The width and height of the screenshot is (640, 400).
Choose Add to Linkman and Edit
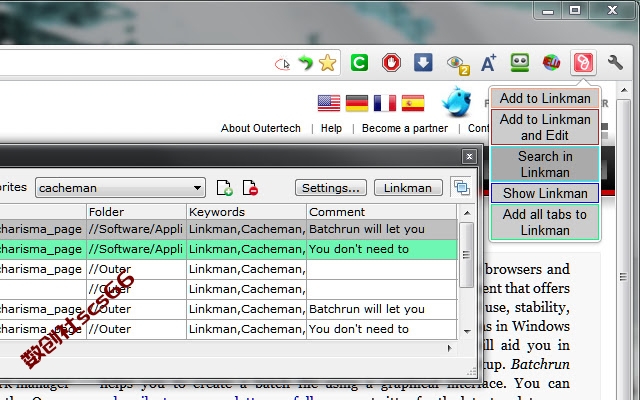[545, 127]
